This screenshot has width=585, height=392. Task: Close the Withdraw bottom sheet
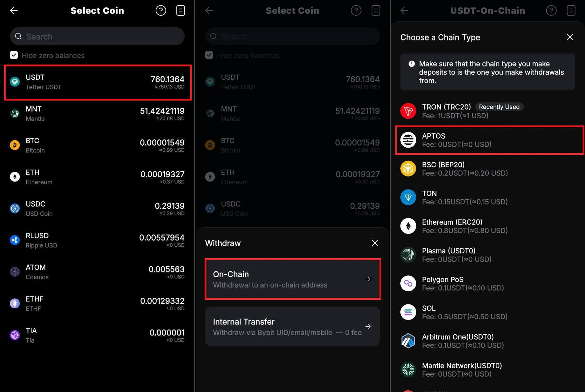375,243
